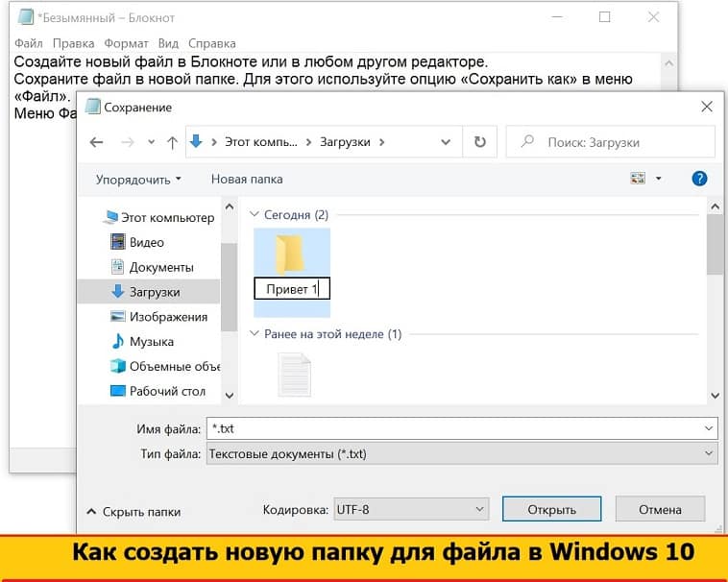
Task: Click the folder name field 'Привет 1'
Action: (x=292, y=289)
